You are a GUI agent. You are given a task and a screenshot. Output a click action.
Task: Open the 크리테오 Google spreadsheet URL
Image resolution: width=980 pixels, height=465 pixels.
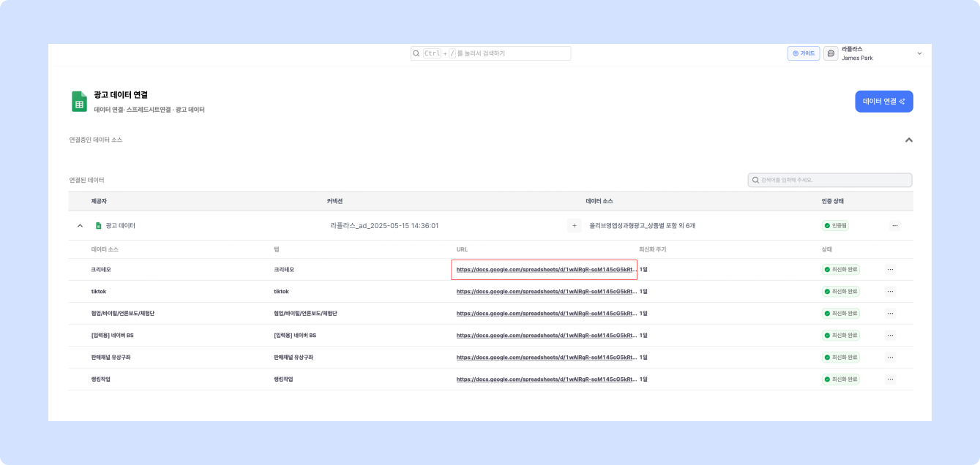pos(546,270)
